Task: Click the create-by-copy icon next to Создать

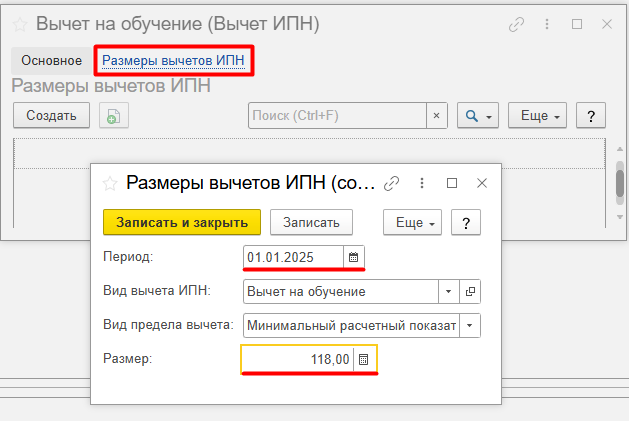Action: pos(113,116)
